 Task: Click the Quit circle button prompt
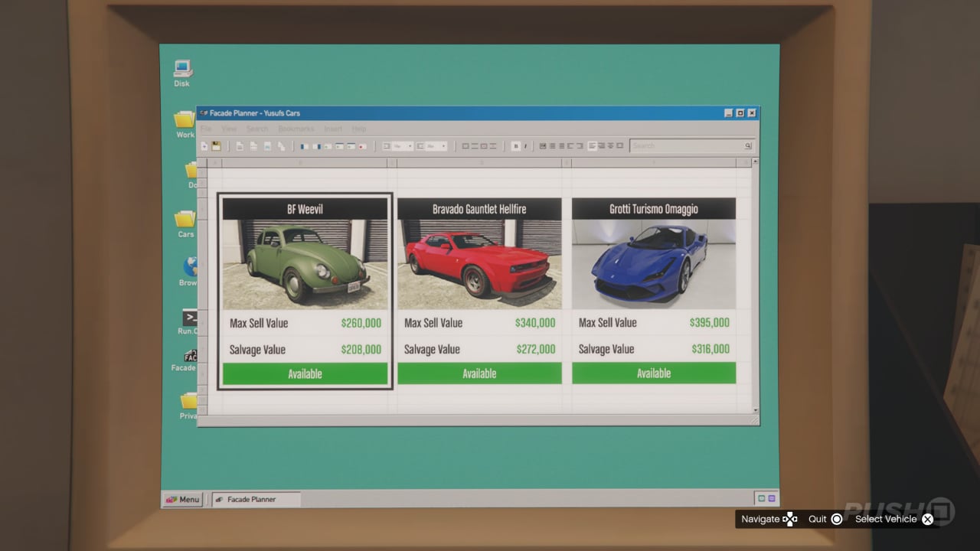point(837,519)
